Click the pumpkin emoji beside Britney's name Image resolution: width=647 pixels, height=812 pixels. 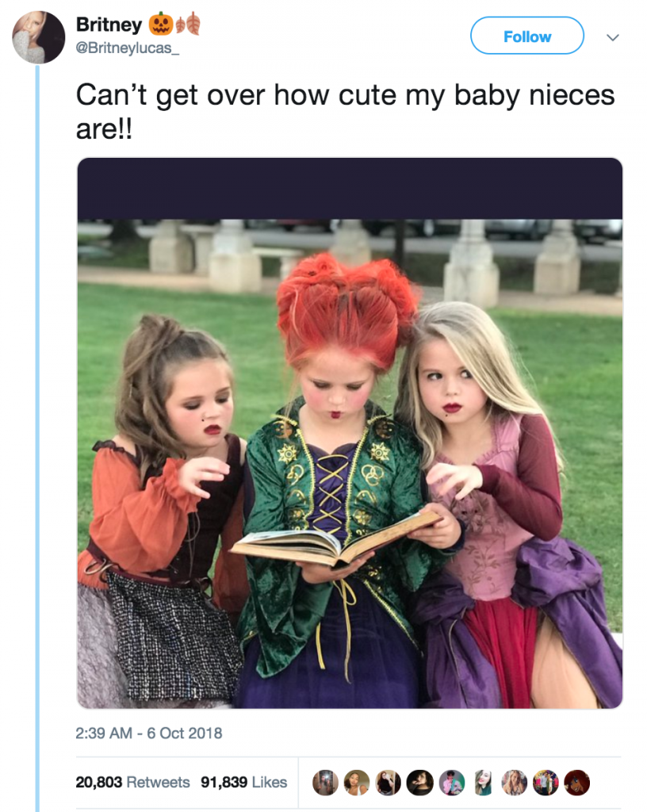(161, 24)
